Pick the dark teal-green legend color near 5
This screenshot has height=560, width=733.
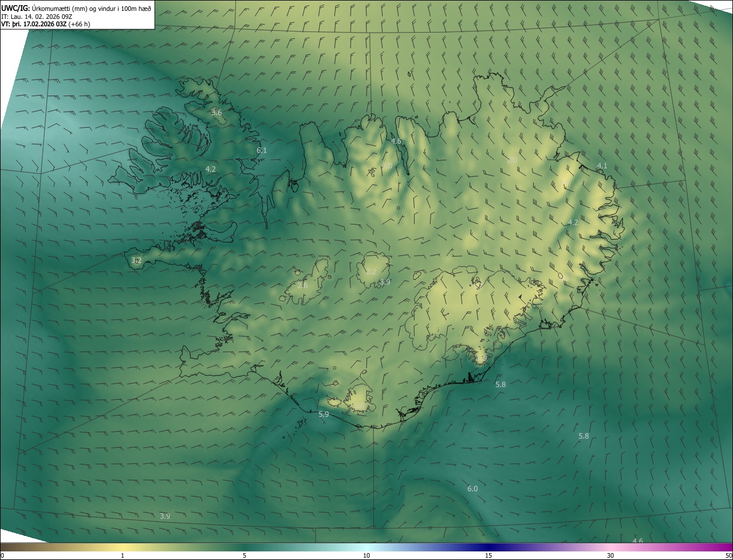(x=245, y=547)
